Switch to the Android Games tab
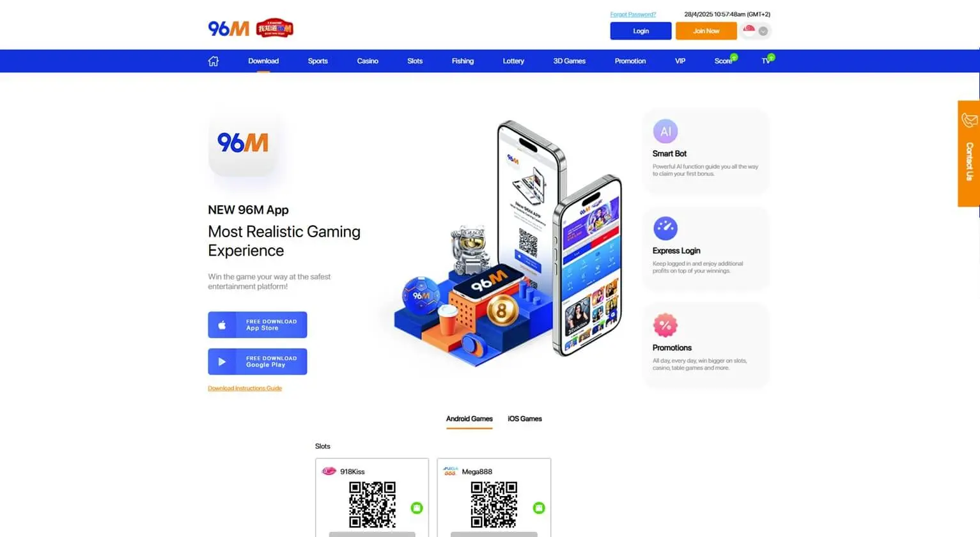Image resolution: width=980 pixels, height=537 pixels. pyautogui.click(x=469, y=419)
